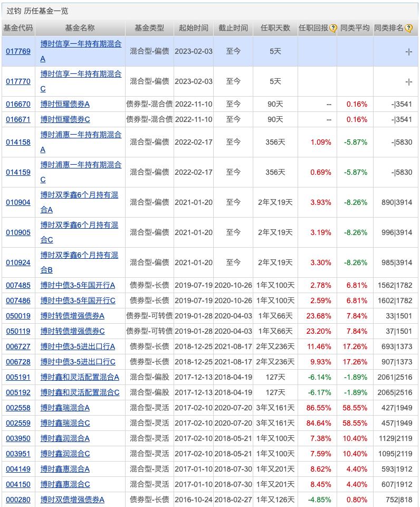This screenshot has height=507, width=420.
Task: Open fund 博时中债3-5年国开行A
Action: 78,285
